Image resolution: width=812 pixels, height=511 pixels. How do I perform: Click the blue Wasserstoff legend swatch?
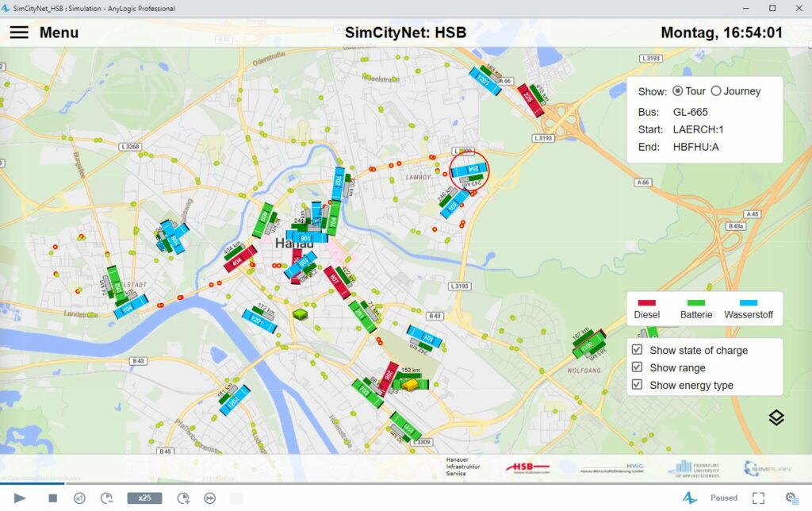[x=749, y=302]
